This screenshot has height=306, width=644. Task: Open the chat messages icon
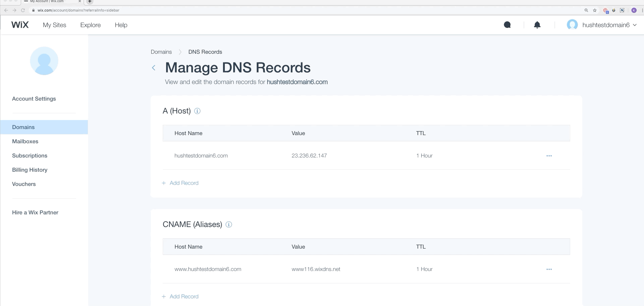tap(507, 25)
